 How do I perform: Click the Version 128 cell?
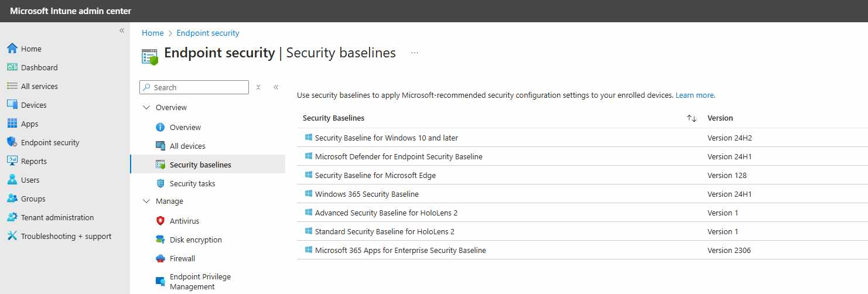727,175
